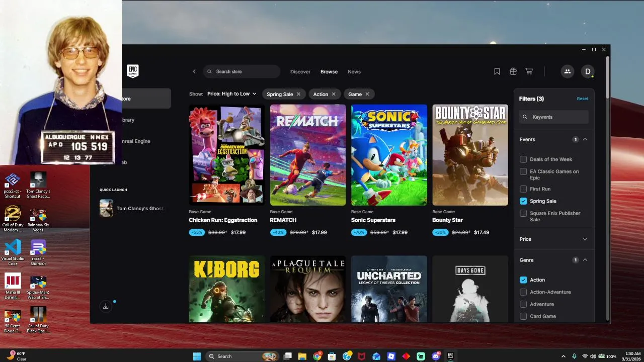The width and height of the screenshot is (644, 362).
Task: Open Days Gone game thumbnail
Action: (x=470, y=289)
